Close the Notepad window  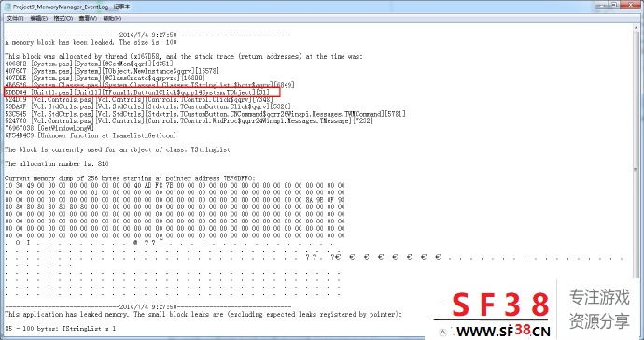pyautogui.click(x=630, y=5)
